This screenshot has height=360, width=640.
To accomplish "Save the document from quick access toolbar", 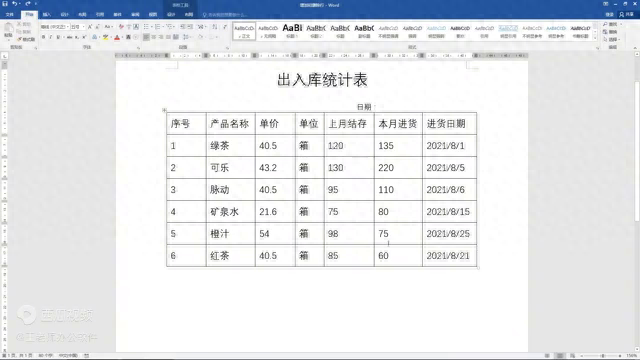I will [x=5, y=4].
